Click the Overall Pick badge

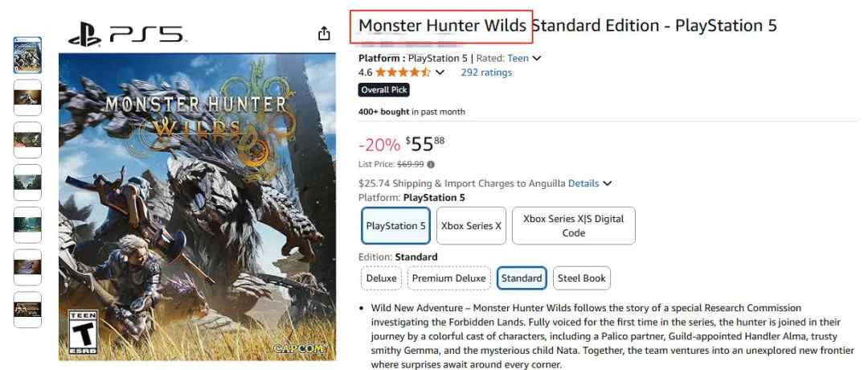click(x=385, y=90)
